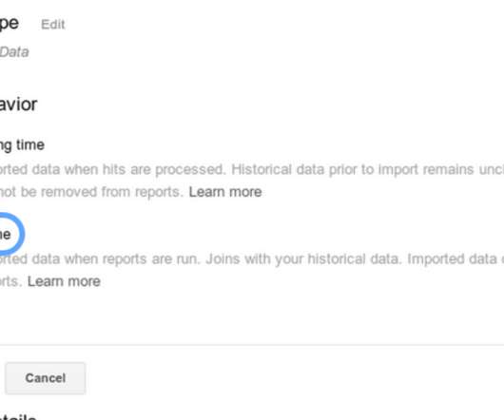The image size is (504, 420).
Task: Click the 'Imported data' text in query description
Action: point(453,258)
